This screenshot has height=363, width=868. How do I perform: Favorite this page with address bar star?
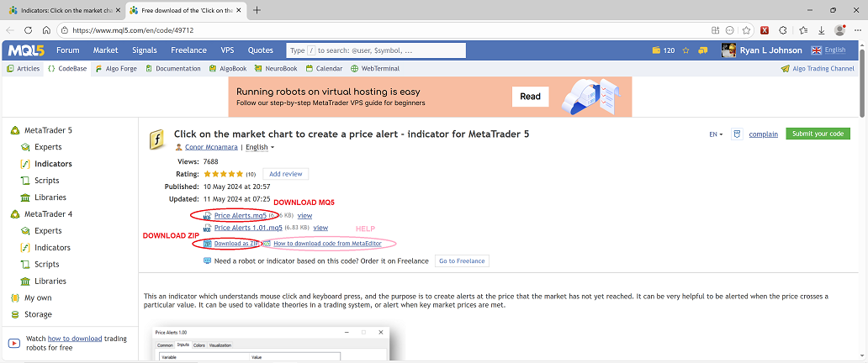point(746,30)
